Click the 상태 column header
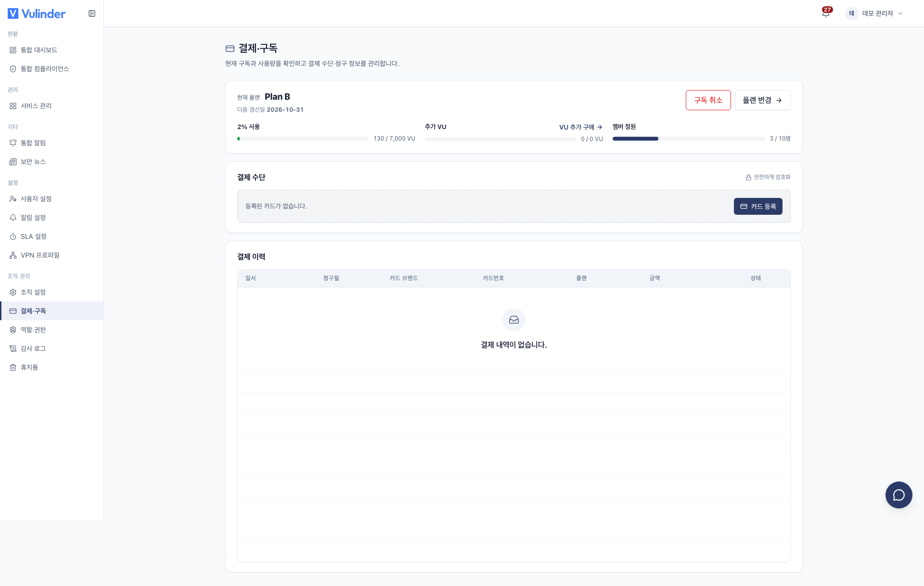The height and width of the screenshot is (586, 924). click(756, 278)
